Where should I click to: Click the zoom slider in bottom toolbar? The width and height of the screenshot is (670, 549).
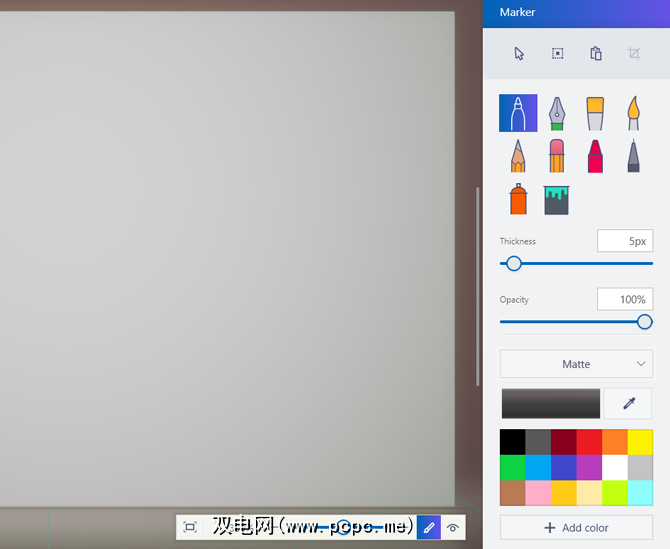[343, 528]
